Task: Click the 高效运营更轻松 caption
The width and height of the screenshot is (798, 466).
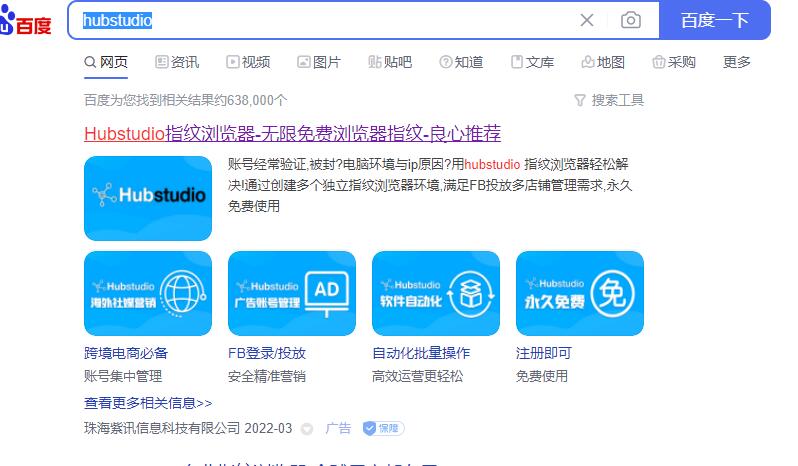Action: [x=417, y=376]
